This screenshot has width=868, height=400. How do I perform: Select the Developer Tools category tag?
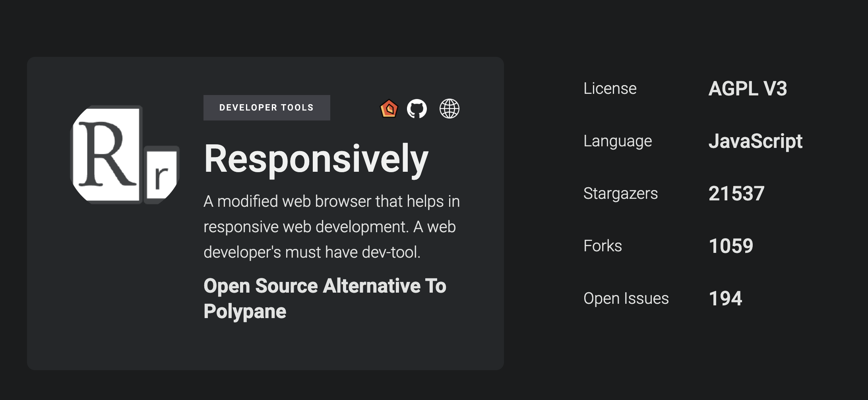[266, 108]
